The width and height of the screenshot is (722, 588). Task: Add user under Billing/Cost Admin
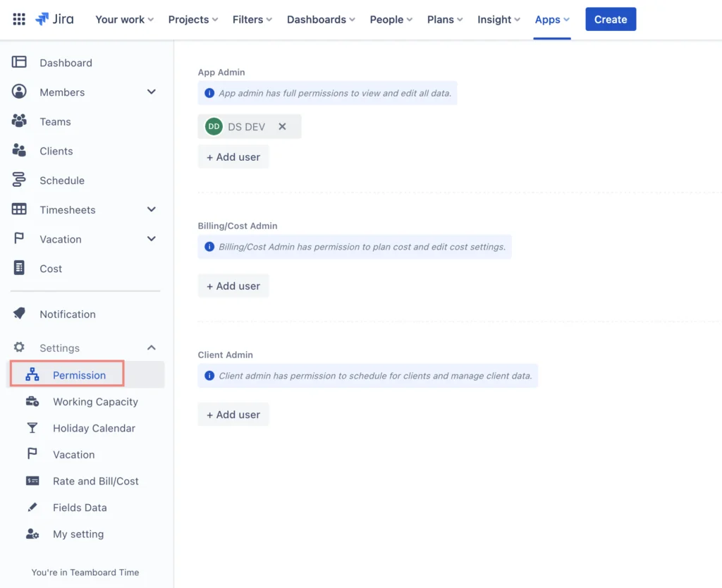[233, 286]
